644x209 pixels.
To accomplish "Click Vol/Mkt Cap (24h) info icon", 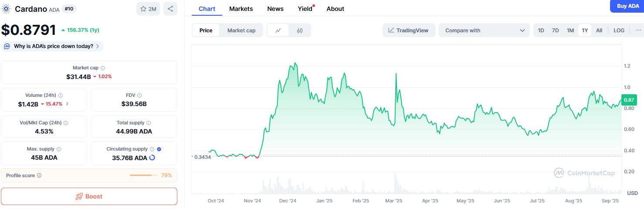I will point(66,123).
